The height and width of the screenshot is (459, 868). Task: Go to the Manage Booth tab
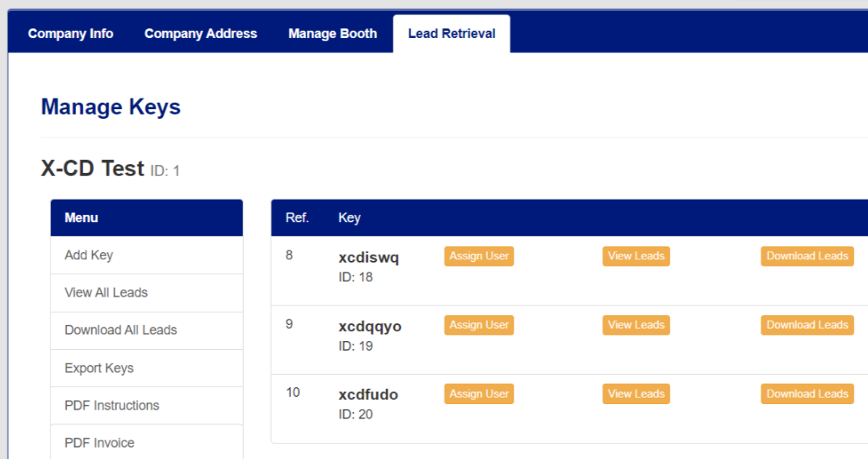(x=333, y=34)
